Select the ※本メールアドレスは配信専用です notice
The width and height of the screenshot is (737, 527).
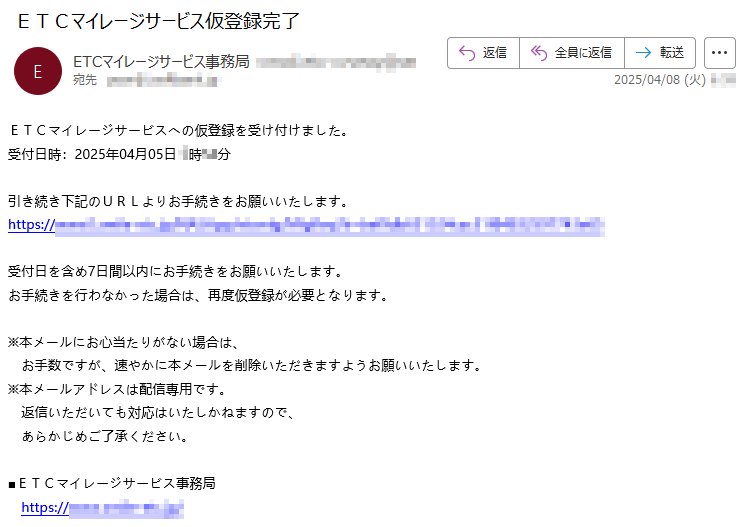(x=118, y=389)
